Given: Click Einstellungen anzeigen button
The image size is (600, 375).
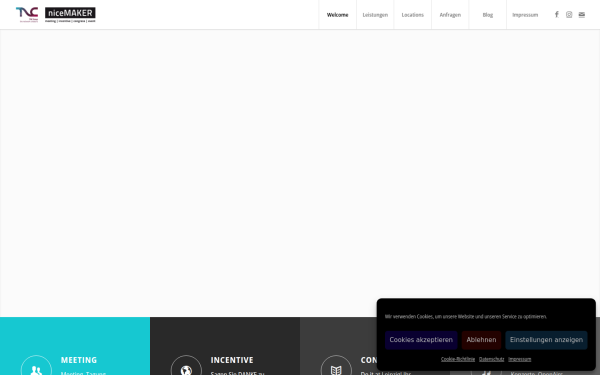Looking at the screenshot, I should [546, 340].
